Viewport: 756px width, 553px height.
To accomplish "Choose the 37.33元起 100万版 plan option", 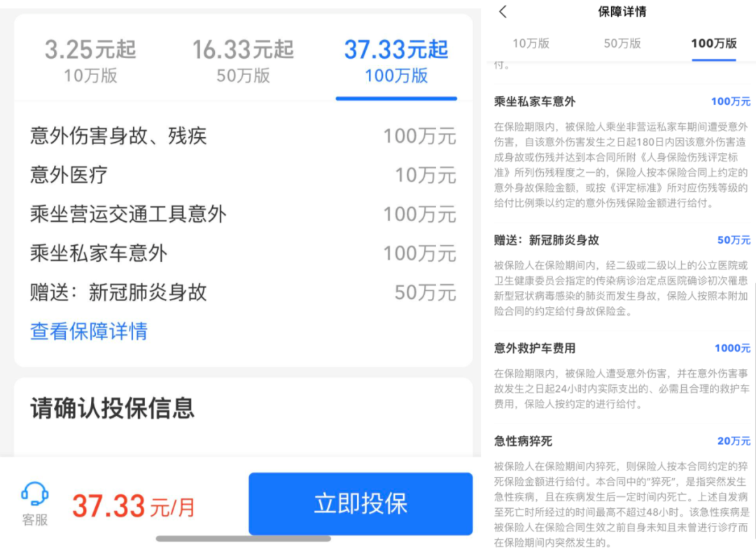I will pos(396,62).
